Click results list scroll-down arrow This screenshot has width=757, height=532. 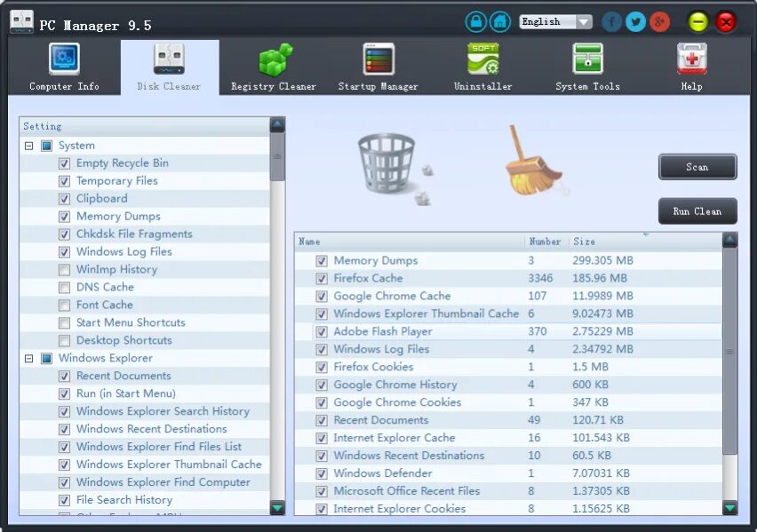tap(730, 508)
